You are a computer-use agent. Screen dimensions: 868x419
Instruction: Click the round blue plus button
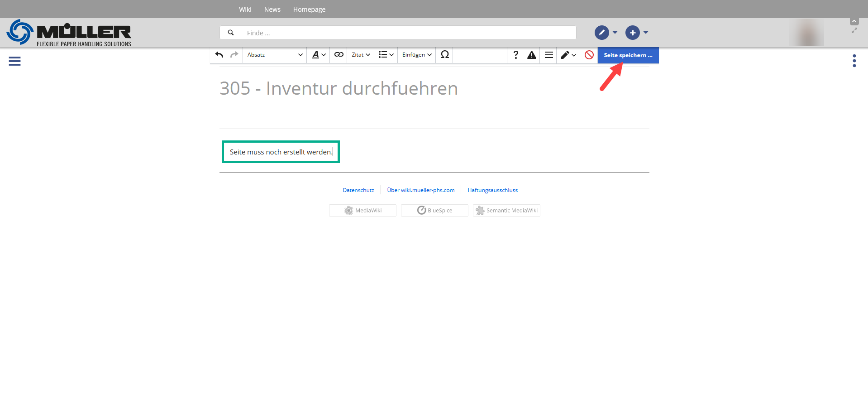coord(632,33)
